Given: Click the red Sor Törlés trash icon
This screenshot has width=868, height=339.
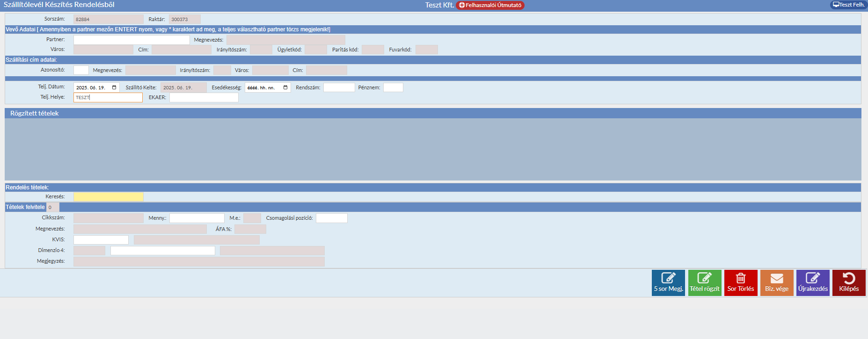Looking at the screenshot, I should pos(740,282).
